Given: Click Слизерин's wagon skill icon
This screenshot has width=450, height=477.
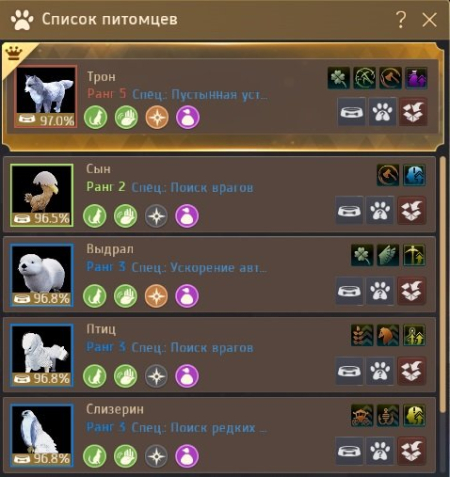Looking at the screenshot, I should point(362,415).
